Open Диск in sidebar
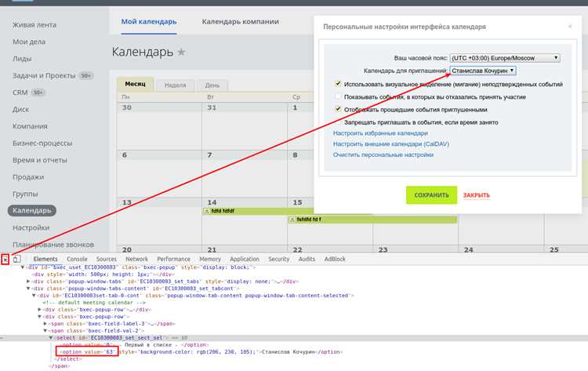Viewport: 588px width, 371px height. [x=20, y=110]
